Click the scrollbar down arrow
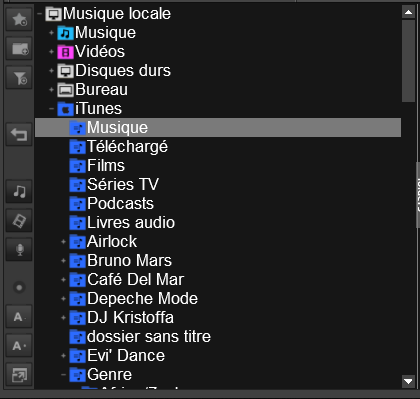The height and width of the screenshot is (399, 420). [x=408, y=381]
